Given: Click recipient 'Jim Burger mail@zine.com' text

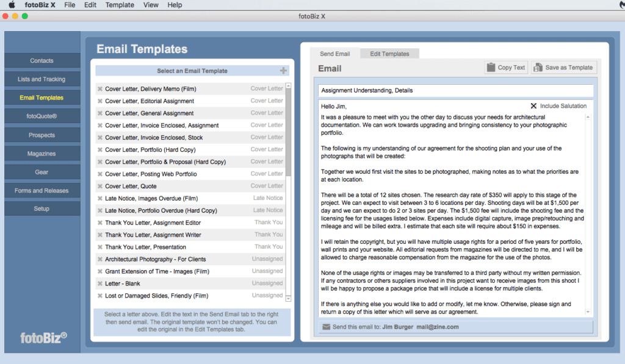Looking at the screenshot, I should tap(421, 327).
